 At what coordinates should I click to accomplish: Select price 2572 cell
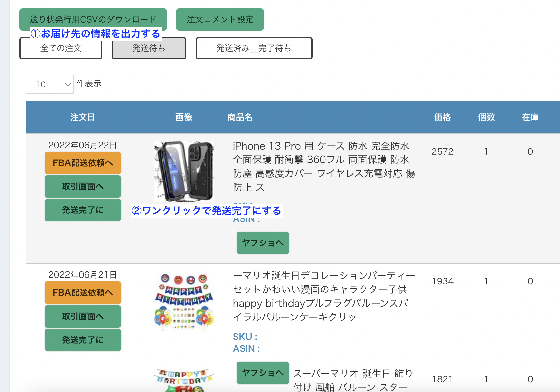pos(442,152)
